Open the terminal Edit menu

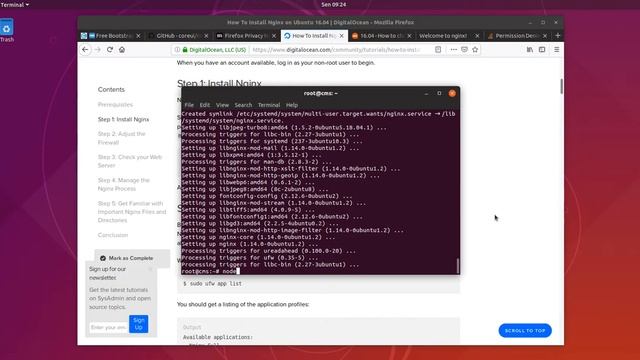pyautogui.click(x=204, y=105)
